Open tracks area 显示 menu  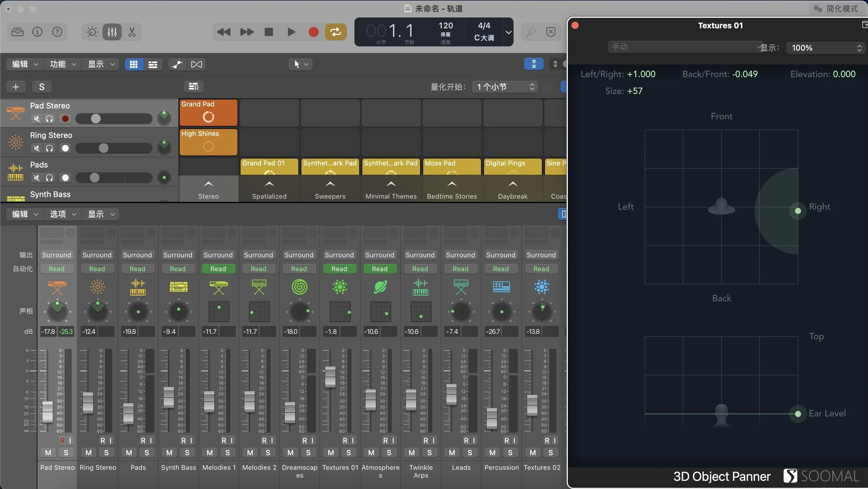pyautogui.click(x=101, y=64)
